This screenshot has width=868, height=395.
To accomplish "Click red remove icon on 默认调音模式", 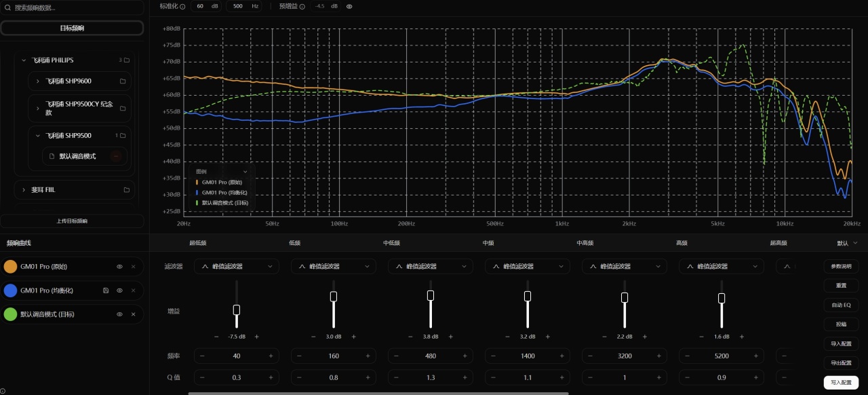I will click(116, 156).
